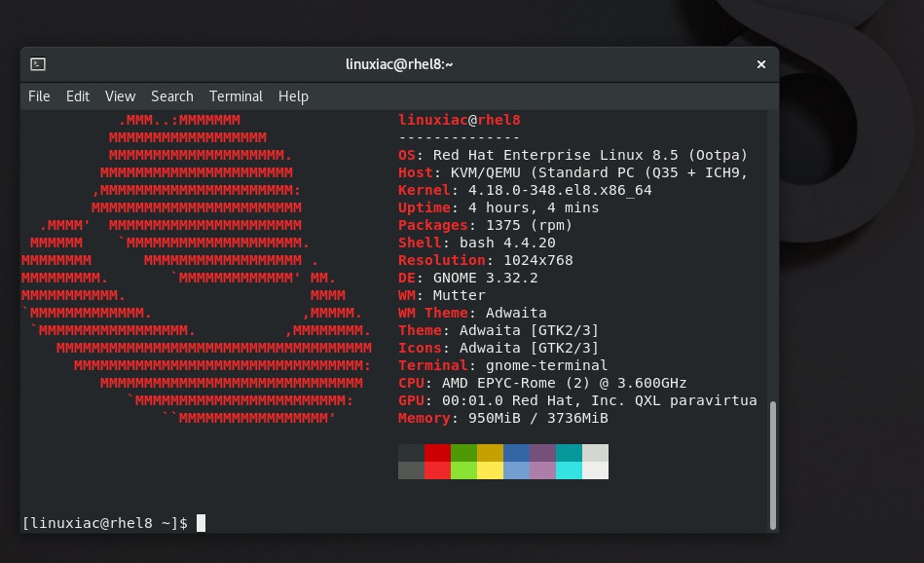Click the WM value Mutter

pos(459,295)
